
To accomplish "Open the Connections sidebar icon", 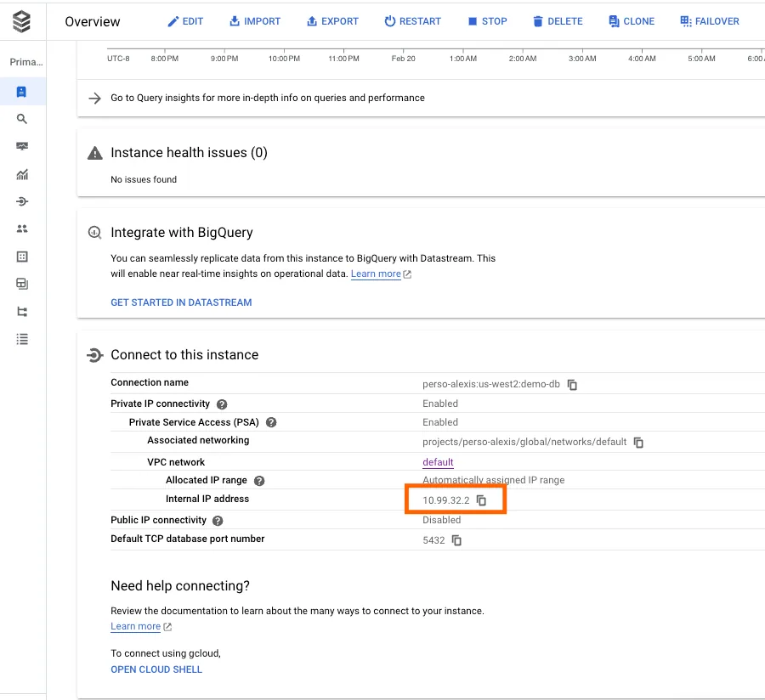I will (x=22, y=201).
